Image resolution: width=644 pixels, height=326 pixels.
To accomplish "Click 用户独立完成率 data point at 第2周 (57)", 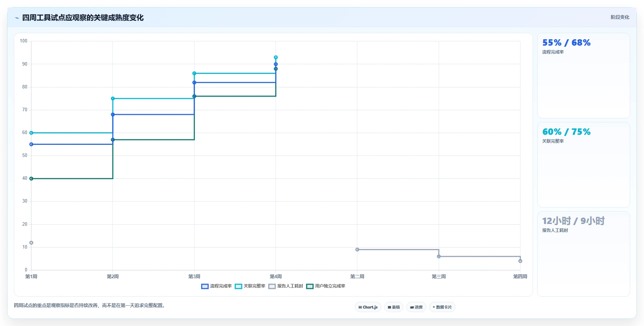I will pos(113,140).
